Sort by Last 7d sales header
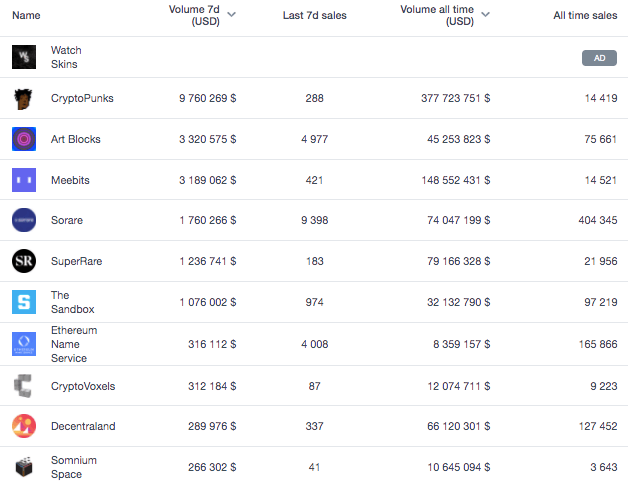Viewport: 628px width, 484px height. click(315, 15)
